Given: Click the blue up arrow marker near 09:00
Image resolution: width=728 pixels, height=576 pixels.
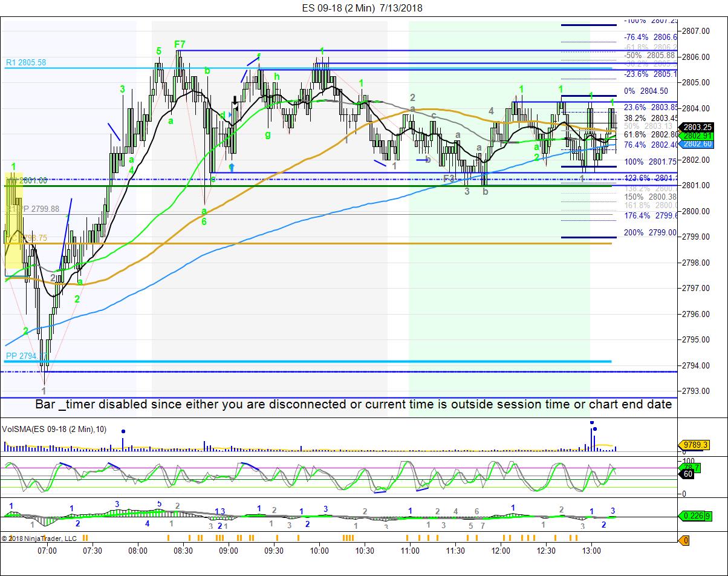Looking at the screenshot, I should pyautogui.click(x=232, y=167).
